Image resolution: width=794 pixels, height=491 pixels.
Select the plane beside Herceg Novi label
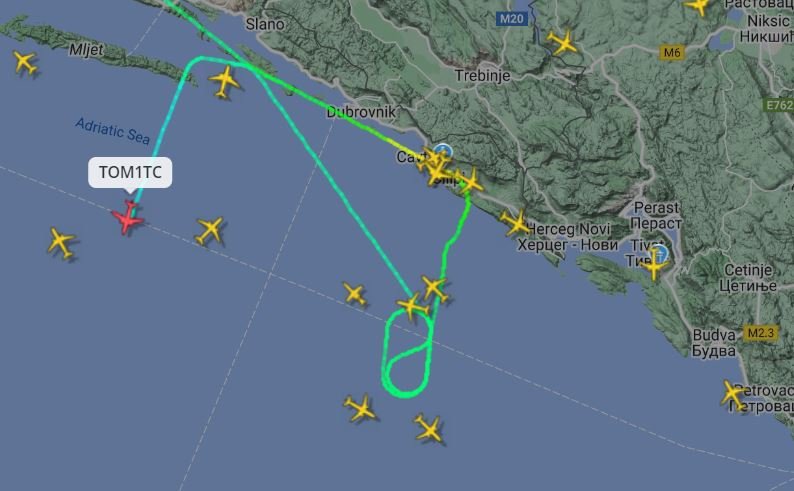[x=515, y=223]
